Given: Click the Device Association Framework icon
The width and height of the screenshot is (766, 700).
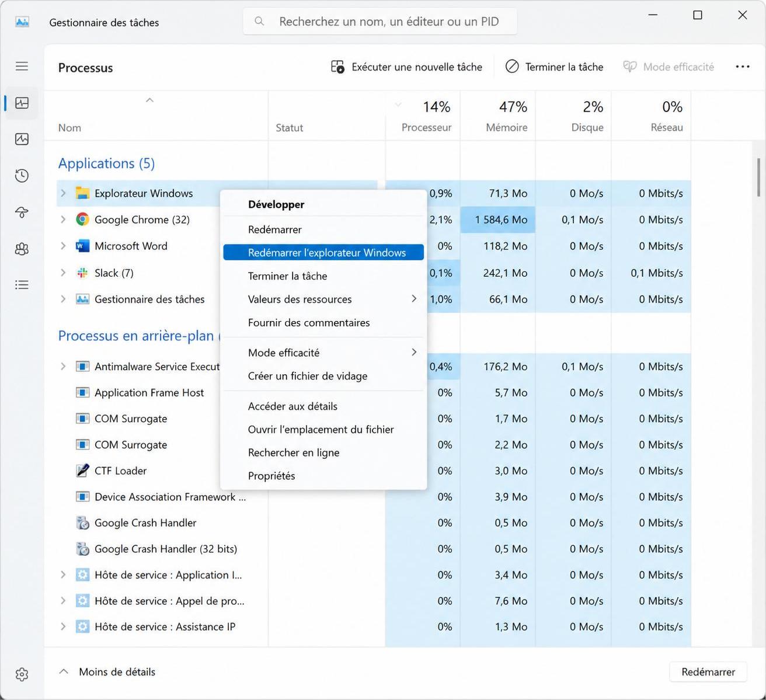Looking at the screenshot, I should [x=82, y=497].
